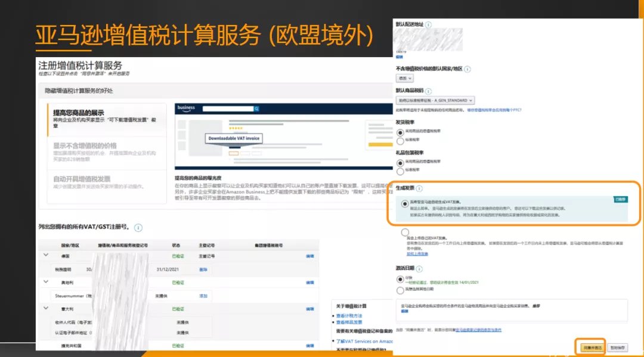The height and width of the screenshot is (357, 644).
Task: Select 标准税率 radio under 礼品包装税率
Action: click(400, 172)
